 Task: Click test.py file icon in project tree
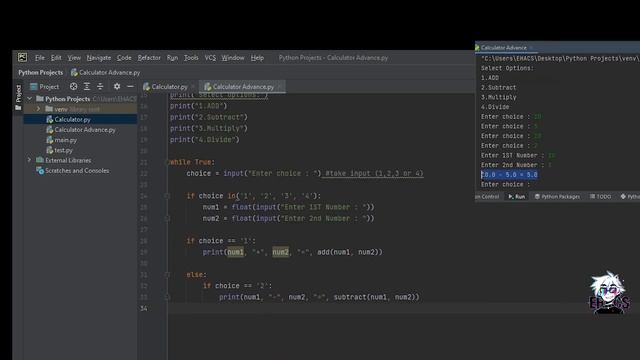(50, 150)
